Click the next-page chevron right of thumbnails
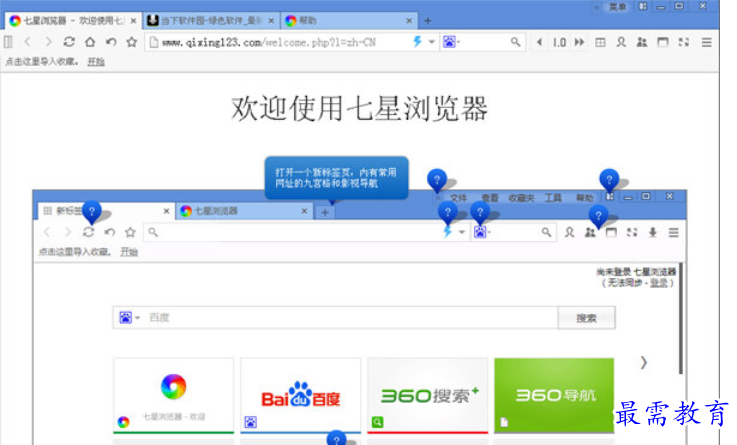Viewport: 737px width, 445px height. pyautogui.click(x=644, y=362)
